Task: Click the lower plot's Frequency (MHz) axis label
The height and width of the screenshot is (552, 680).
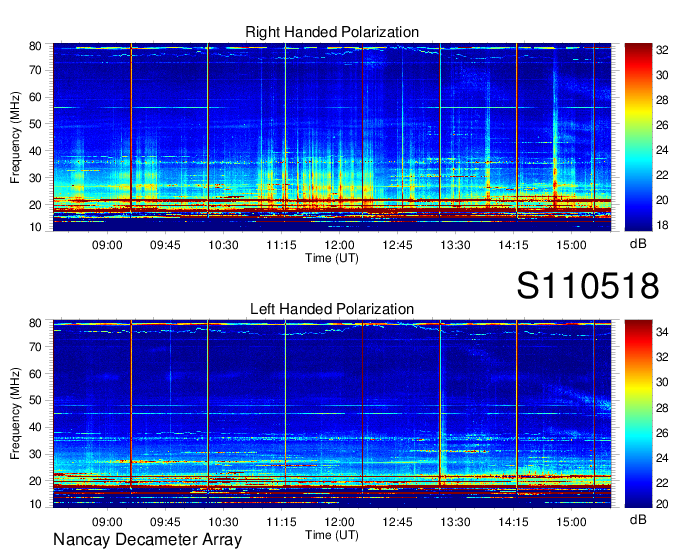Action: coord(15,414)
